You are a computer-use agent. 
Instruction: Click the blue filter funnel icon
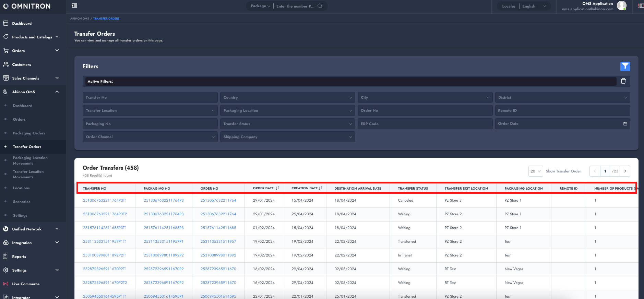tap(625, 66)
